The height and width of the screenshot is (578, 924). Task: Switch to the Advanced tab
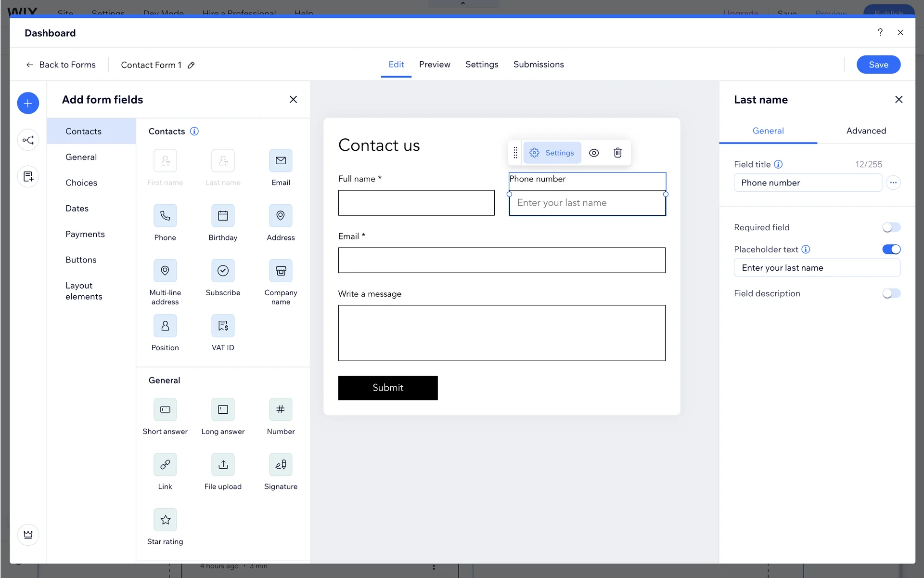tap(866, 131)
